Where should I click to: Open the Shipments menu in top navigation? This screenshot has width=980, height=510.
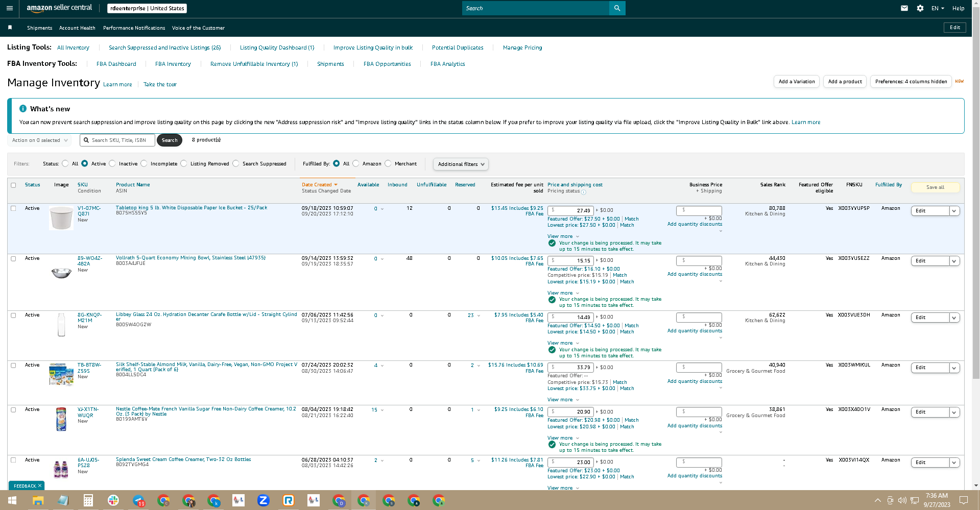pos(40,28)
